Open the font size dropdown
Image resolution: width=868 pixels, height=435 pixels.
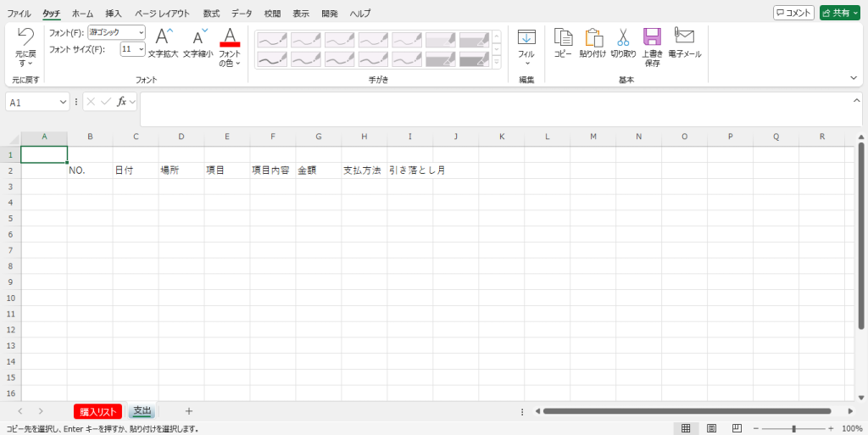141,49
